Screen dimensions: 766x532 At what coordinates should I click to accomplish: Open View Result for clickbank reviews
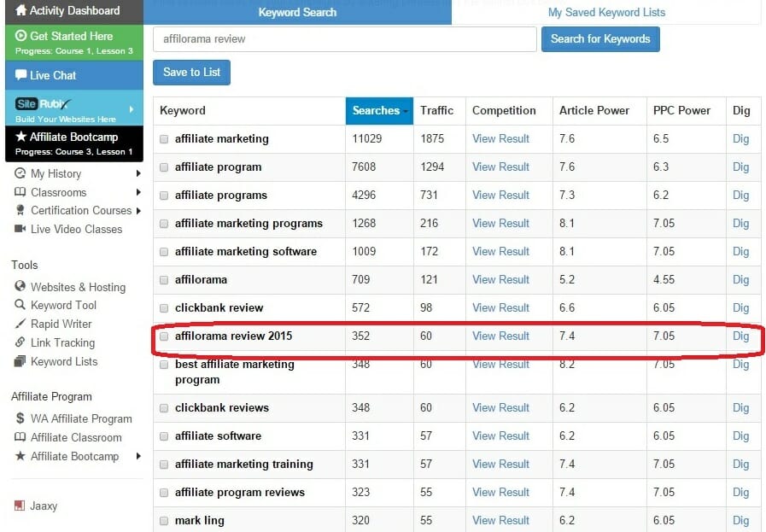tap(500, 408)
